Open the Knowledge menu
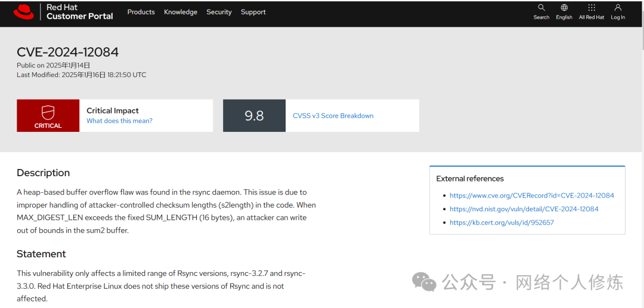Image resolution: width=644 pixels, height=308 pixels. click(181, 12)
